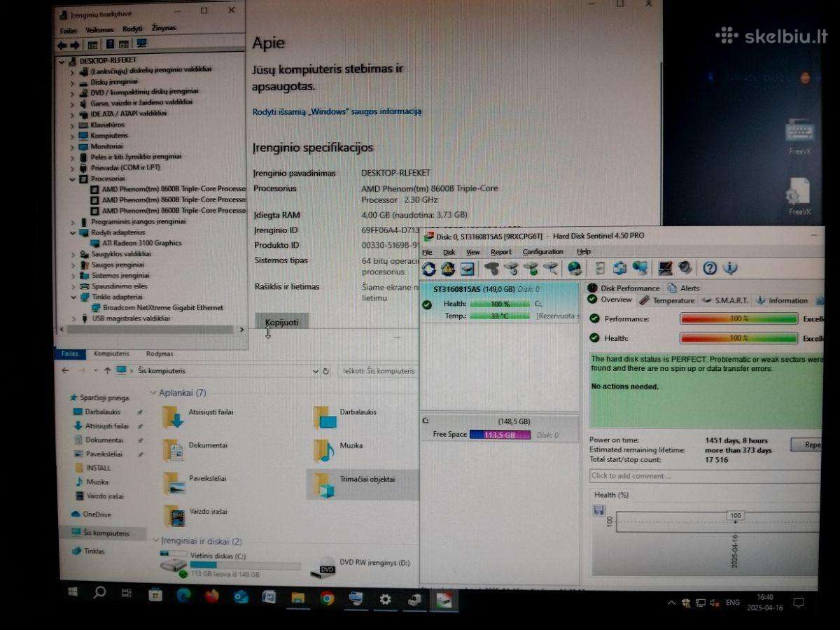840x630 pixels.
Task: Click the network computers icon in Sentinel toolbar
Action: tap(640, 268)
